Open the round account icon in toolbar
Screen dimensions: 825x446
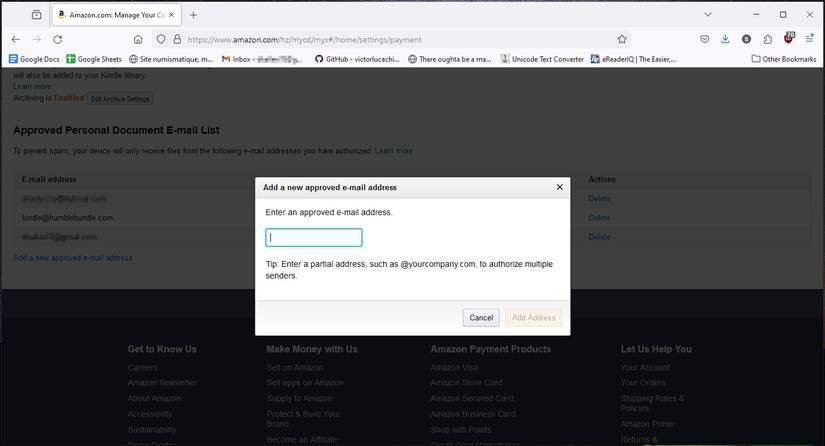tap(747, 39)
